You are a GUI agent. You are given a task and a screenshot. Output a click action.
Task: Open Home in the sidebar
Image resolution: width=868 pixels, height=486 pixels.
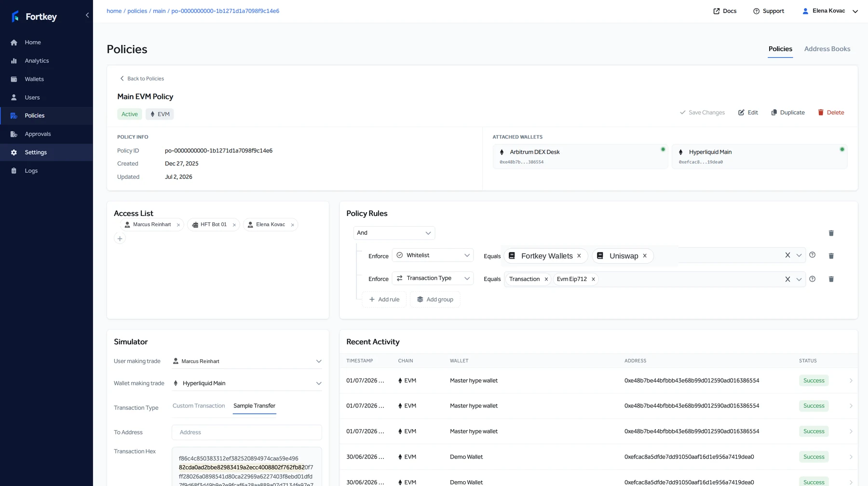coord(46,42)
